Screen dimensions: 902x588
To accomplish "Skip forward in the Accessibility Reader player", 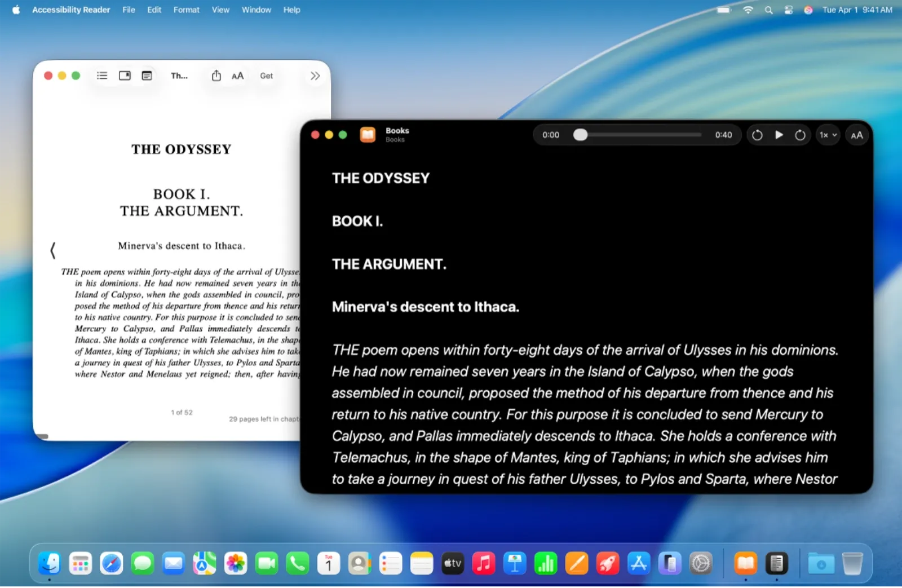I will pos(800,135).
